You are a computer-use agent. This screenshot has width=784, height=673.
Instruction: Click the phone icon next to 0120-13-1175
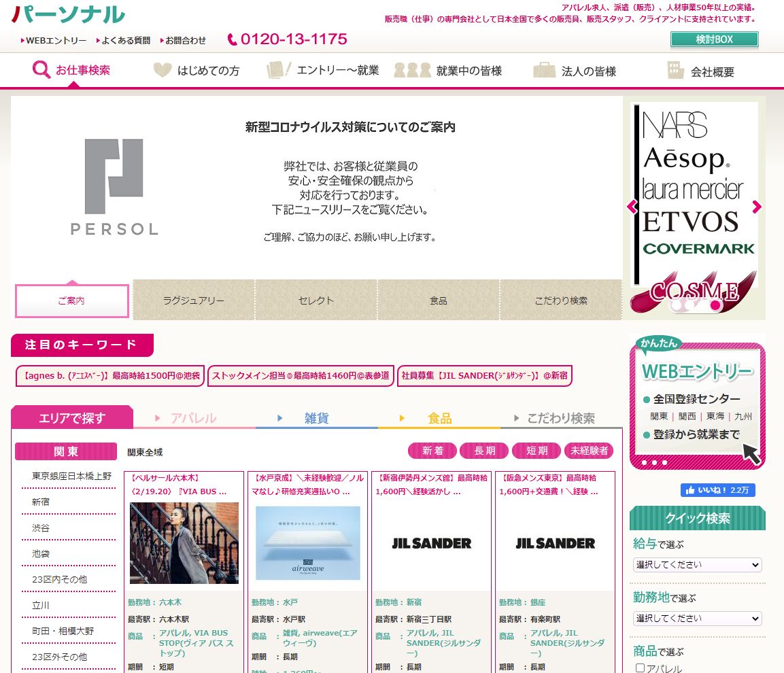(x=232, y=39)
